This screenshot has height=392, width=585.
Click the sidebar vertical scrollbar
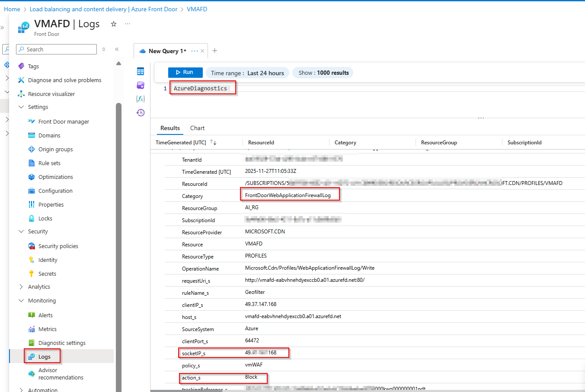[118, 246]
